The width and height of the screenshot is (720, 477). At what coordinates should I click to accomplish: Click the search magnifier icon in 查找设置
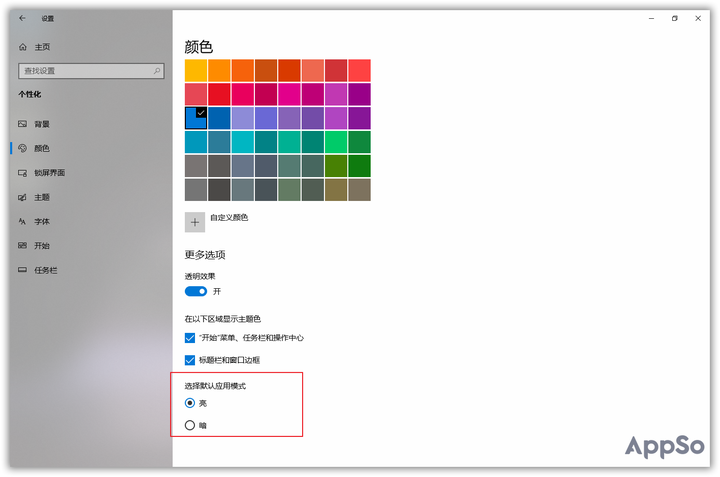157,71
